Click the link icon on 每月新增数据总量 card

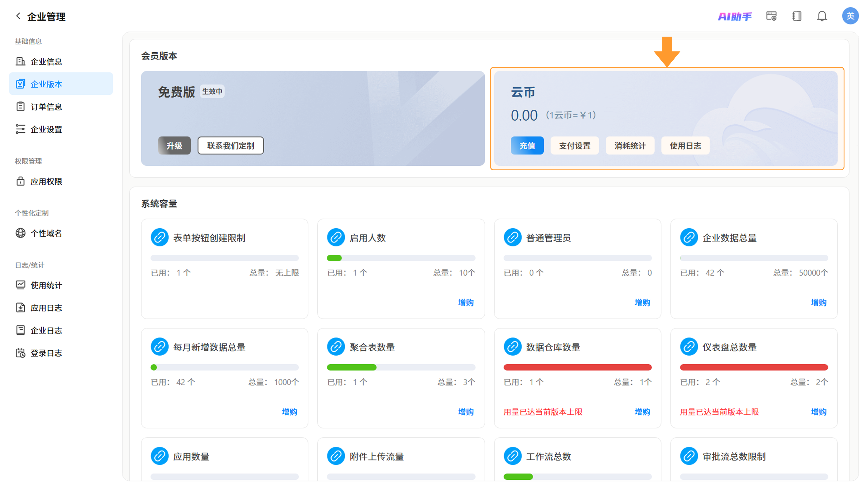coord(159,347)
